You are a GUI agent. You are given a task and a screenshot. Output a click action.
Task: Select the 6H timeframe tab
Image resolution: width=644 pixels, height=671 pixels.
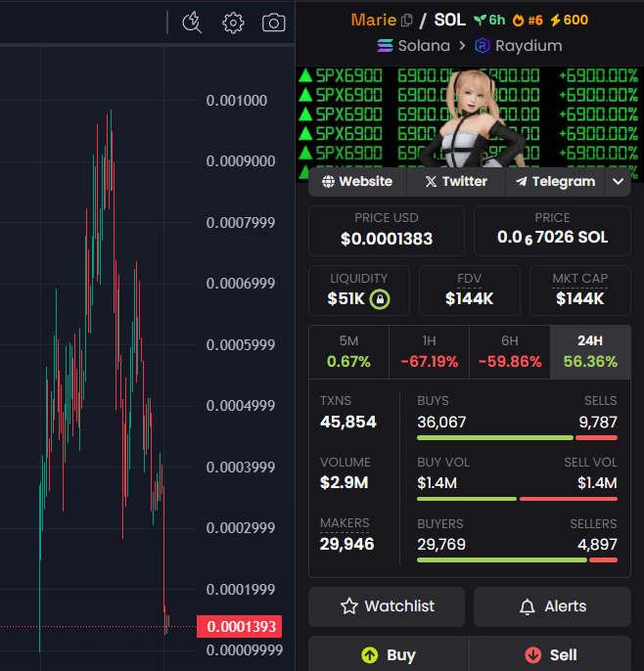click(510, 352)
